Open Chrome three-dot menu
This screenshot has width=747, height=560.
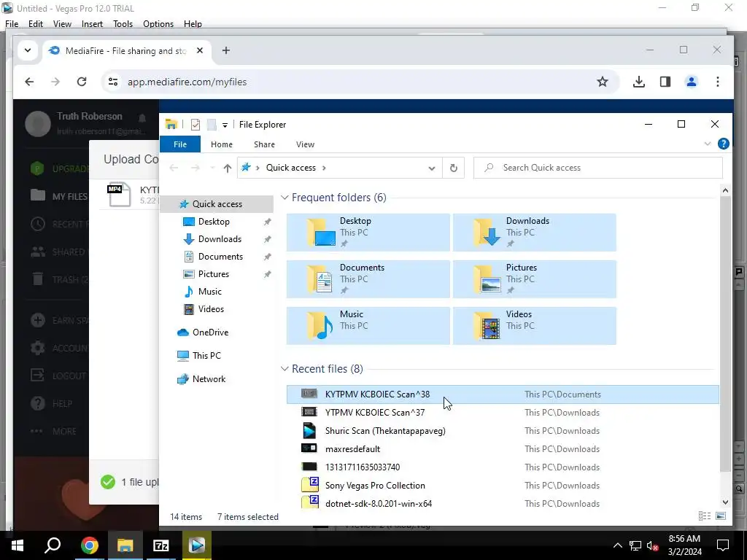(x=718, y=82)
